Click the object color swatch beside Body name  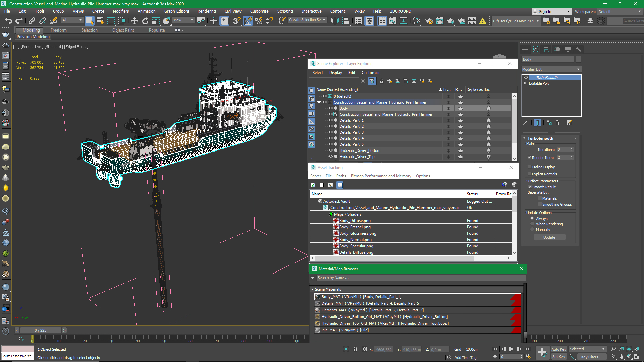click(x=578, y=59)
